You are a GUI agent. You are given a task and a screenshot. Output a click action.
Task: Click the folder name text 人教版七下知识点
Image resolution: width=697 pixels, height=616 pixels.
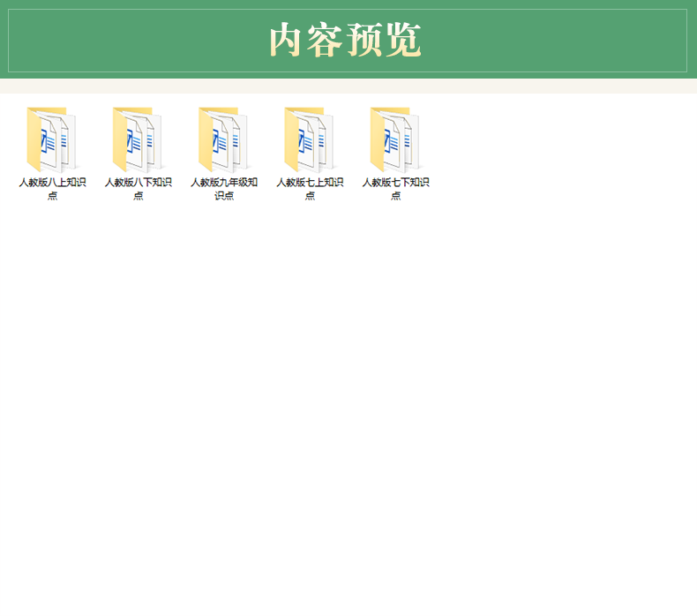395,189
